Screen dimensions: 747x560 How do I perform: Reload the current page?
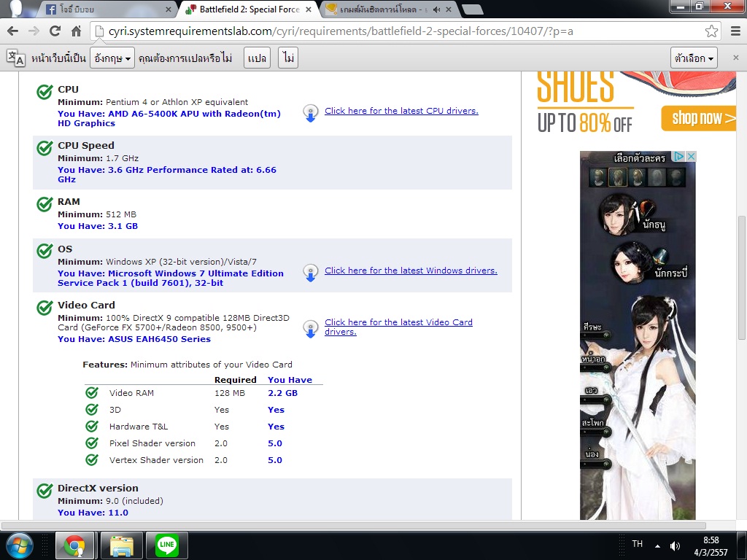(x=55, y=31)
